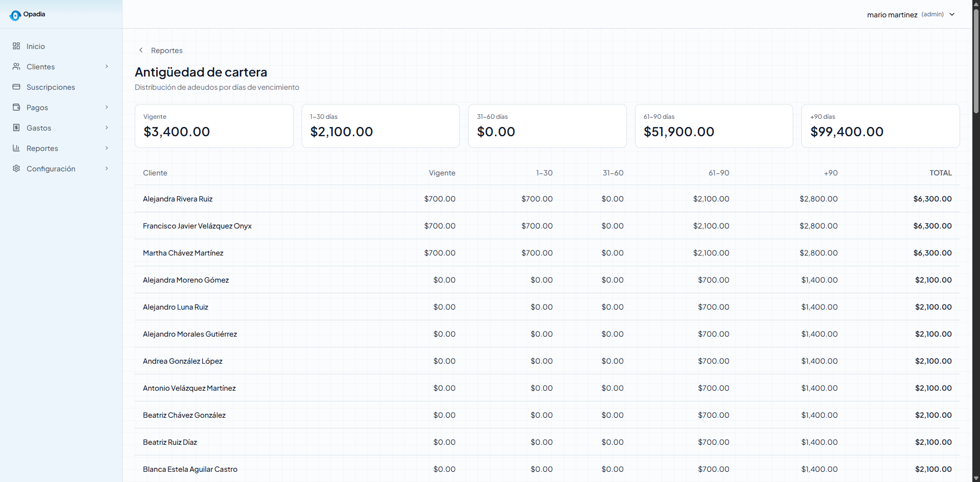
Task: Select client Andrea González López
Action: (183, 361)
